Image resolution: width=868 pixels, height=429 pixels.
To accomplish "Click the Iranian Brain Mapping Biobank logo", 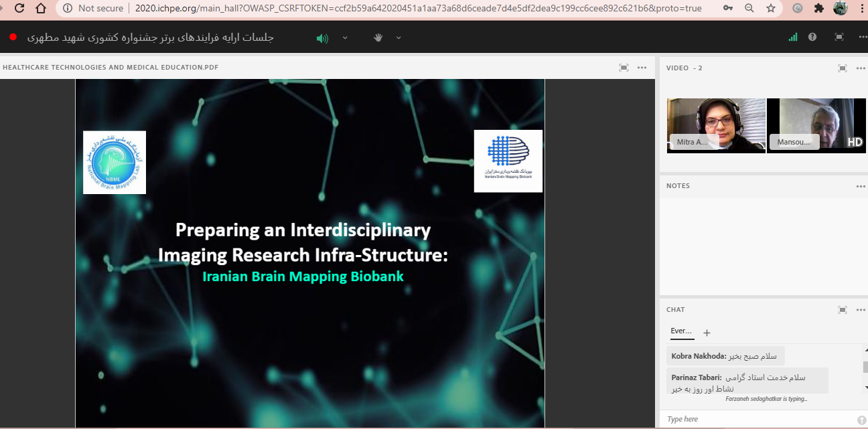I will (508, 161).
